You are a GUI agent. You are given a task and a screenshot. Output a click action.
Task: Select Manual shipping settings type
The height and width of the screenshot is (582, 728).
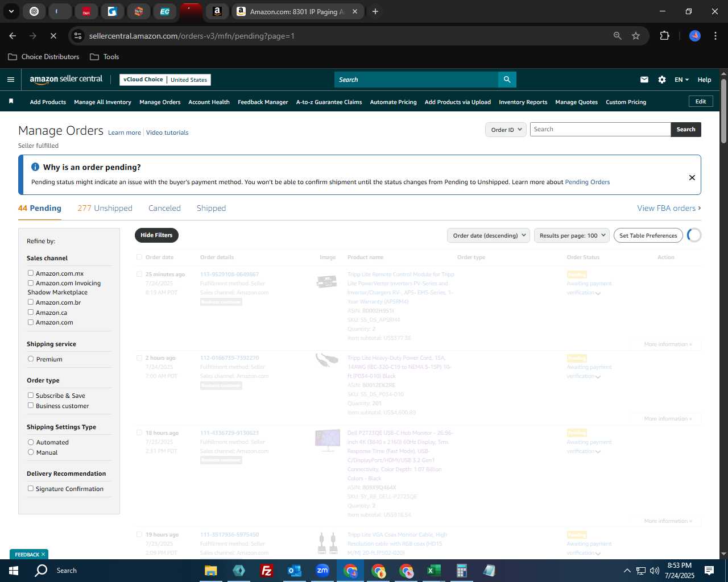pyautogui.click(x=31, y=452)
